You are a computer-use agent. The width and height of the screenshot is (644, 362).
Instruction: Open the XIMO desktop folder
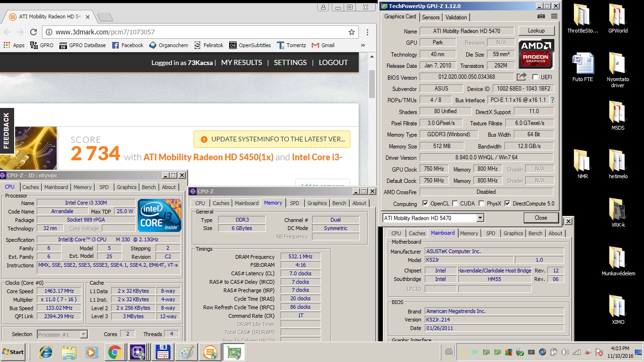(618, 310)
